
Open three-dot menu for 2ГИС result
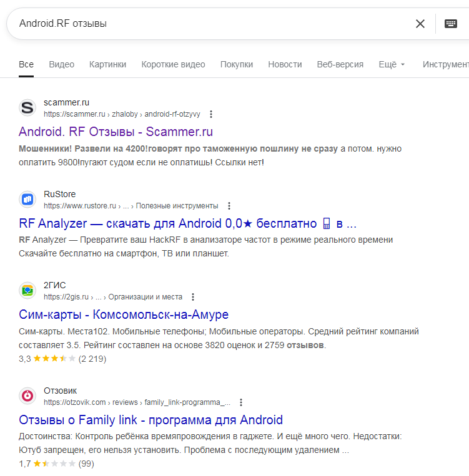click(x=193, y=297)
